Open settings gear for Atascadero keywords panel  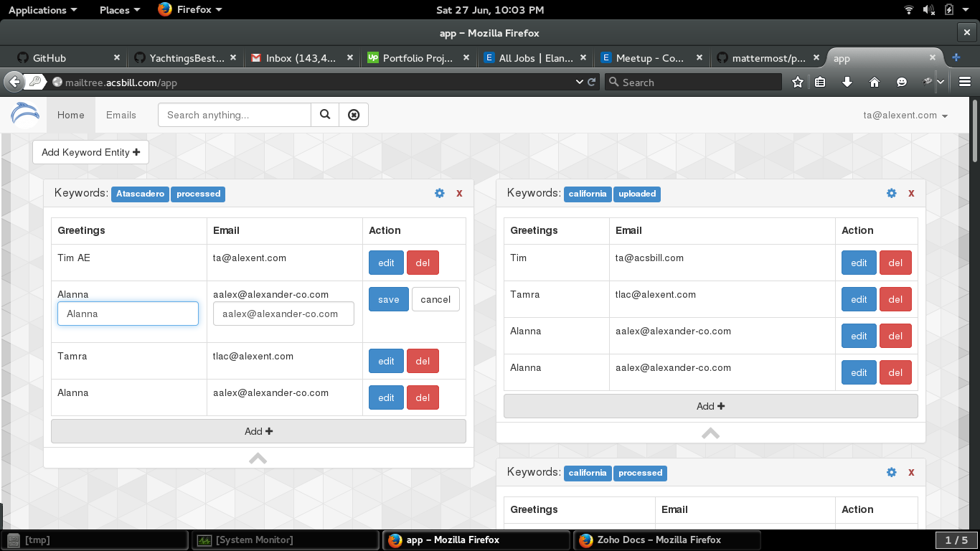coord(440,193)
